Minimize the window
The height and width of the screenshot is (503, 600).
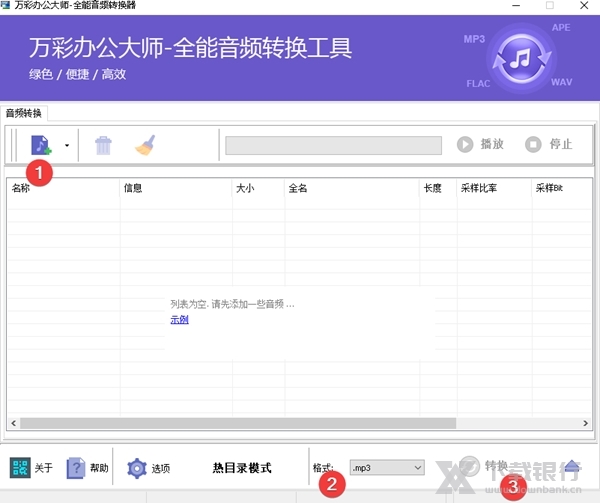coord(516,5)
